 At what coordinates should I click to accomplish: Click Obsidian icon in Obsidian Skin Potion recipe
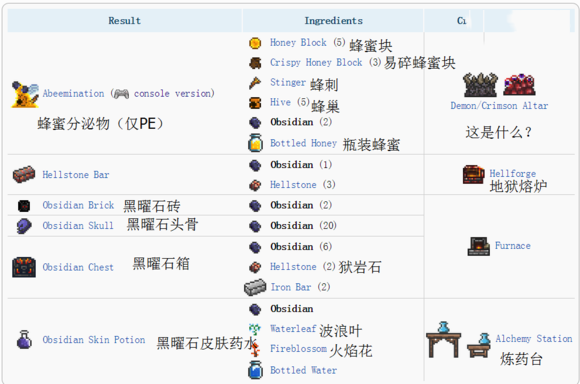[255, 309]
